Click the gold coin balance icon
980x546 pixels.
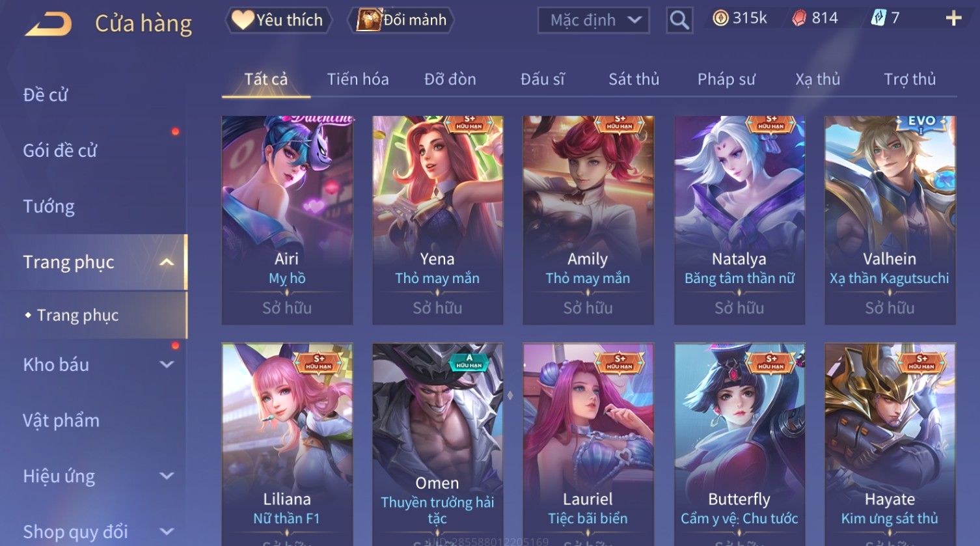coord(720,18)
